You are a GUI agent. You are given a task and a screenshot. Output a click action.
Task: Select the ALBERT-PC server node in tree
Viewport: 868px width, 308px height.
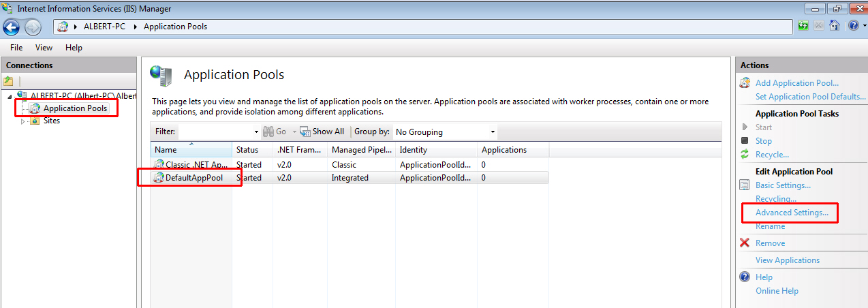click(x=83, y=96)
